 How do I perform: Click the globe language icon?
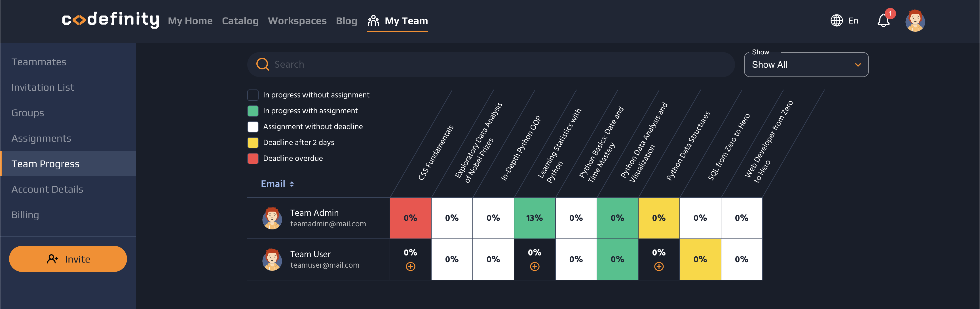click(x=836, y=20)
